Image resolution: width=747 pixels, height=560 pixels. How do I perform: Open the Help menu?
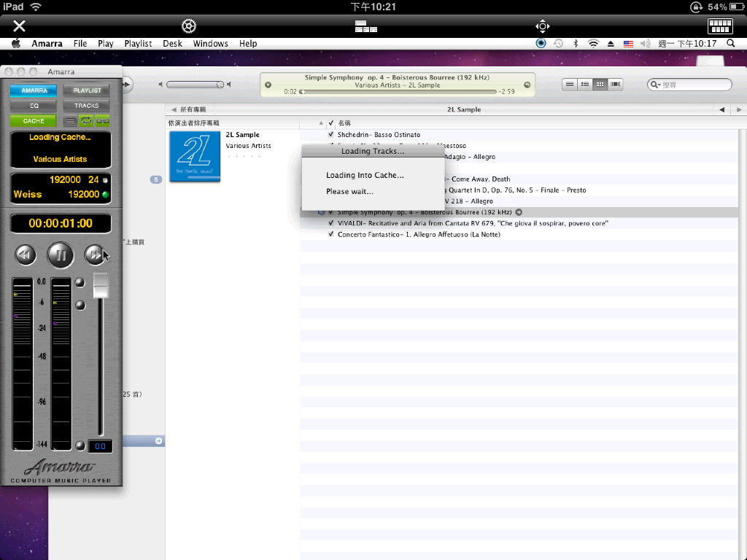pos(248,43)
